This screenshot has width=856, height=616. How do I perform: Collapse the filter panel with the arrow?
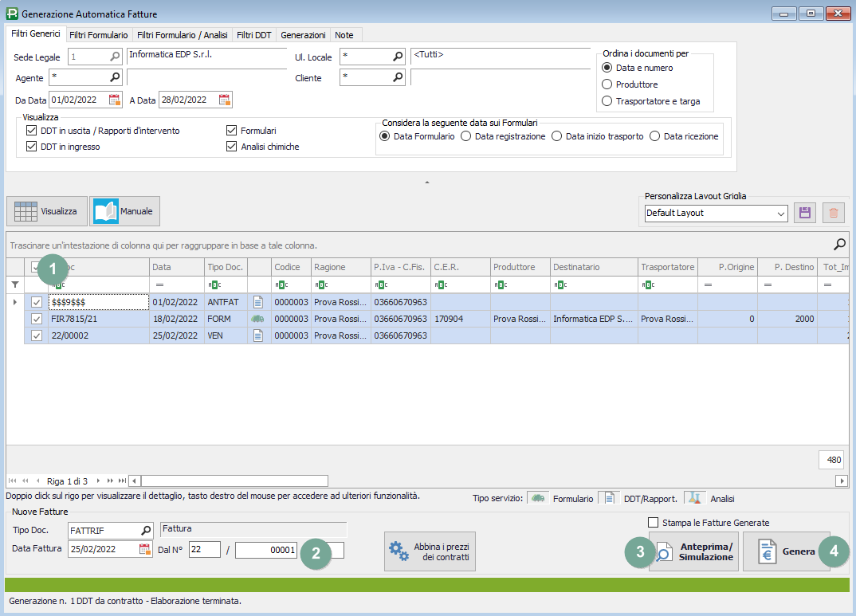pos(427,182)
